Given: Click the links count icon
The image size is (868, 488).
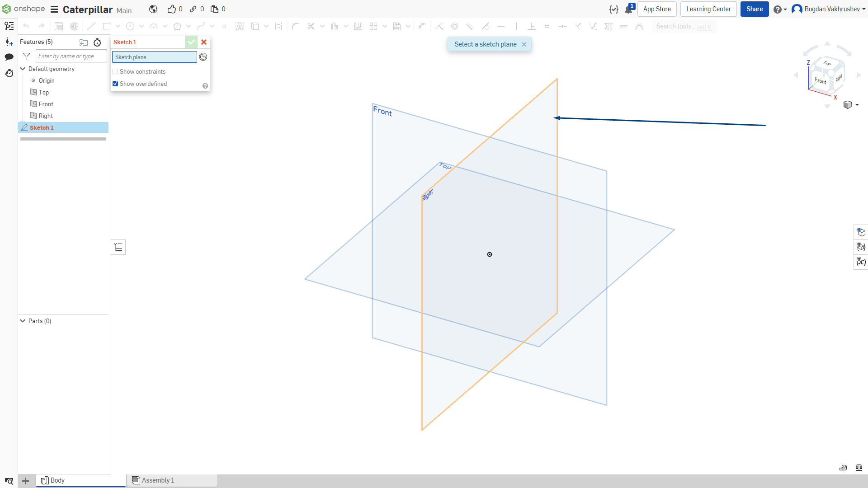Looking at the screenshot, I should [193, 9].
